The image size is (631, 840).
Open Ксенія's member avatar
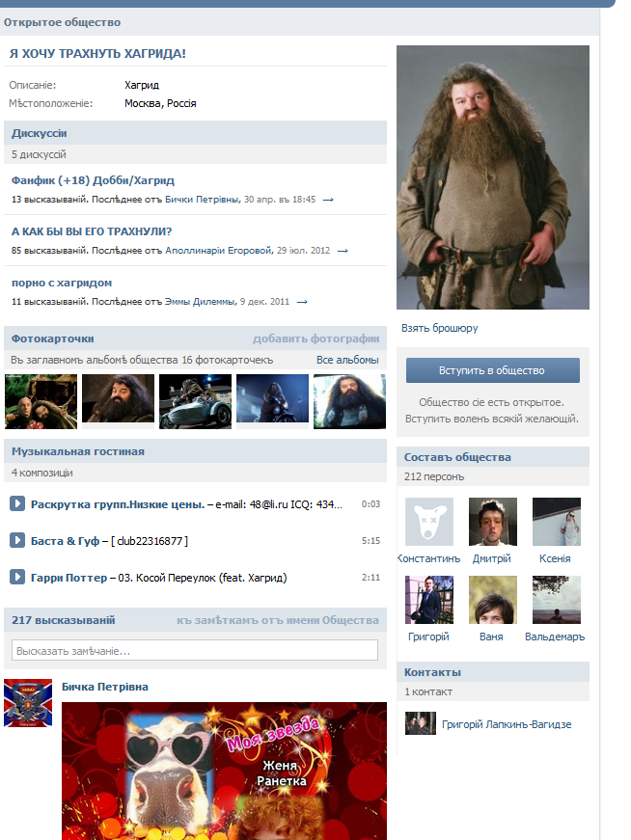pos(557,521)
